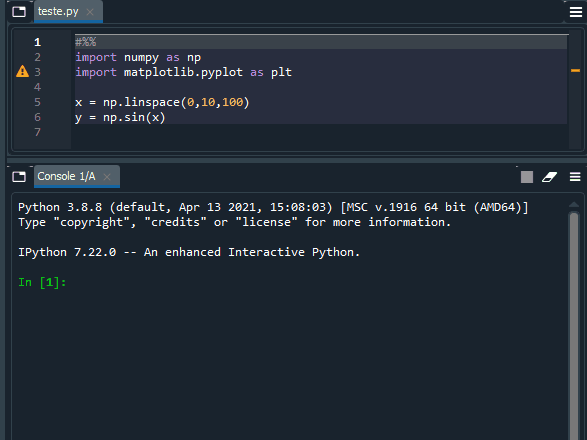587x440 pixels.
Task: Clear console output with the eraser icon
Action: pos(550,177)
